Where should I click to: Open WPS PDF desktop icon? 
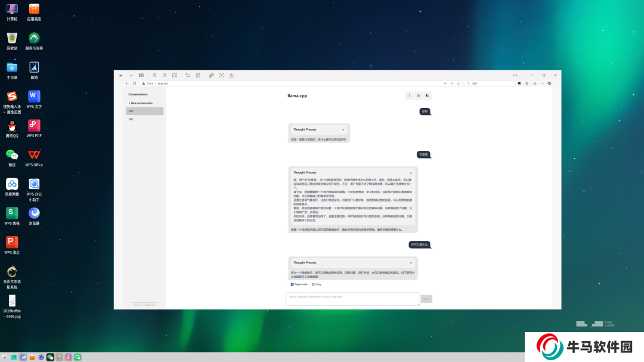(34, 126)
